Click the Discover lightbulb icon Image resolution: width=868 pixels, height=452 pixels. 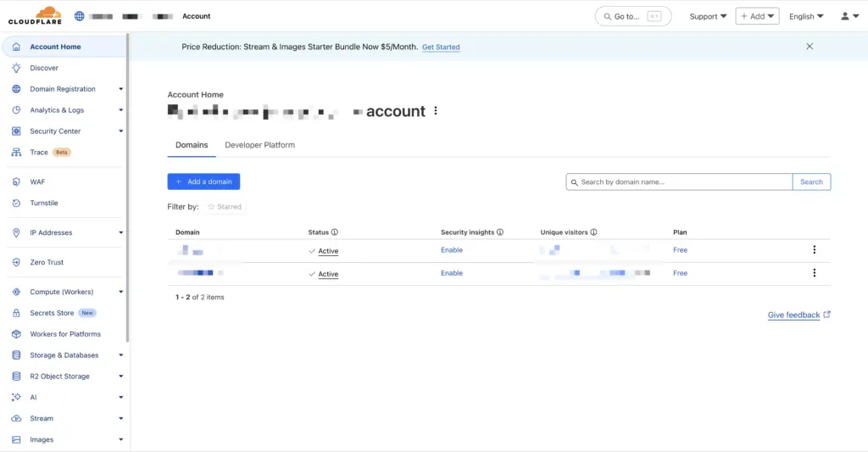pyautogui.click(x=16, y=68)
